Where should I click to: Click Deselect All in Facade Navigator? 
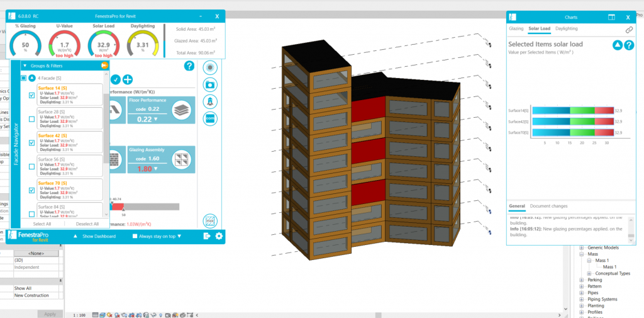pos(87,224)
